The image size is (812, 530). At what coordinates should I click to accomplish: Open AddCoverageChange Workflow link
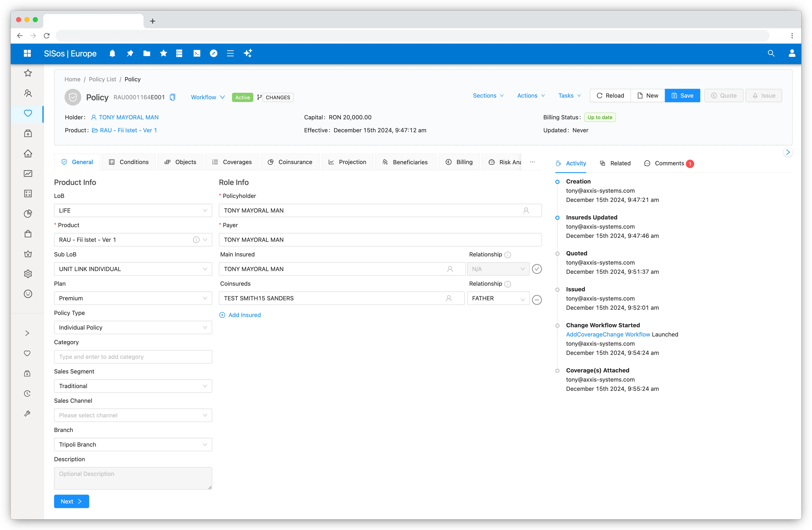608,334
